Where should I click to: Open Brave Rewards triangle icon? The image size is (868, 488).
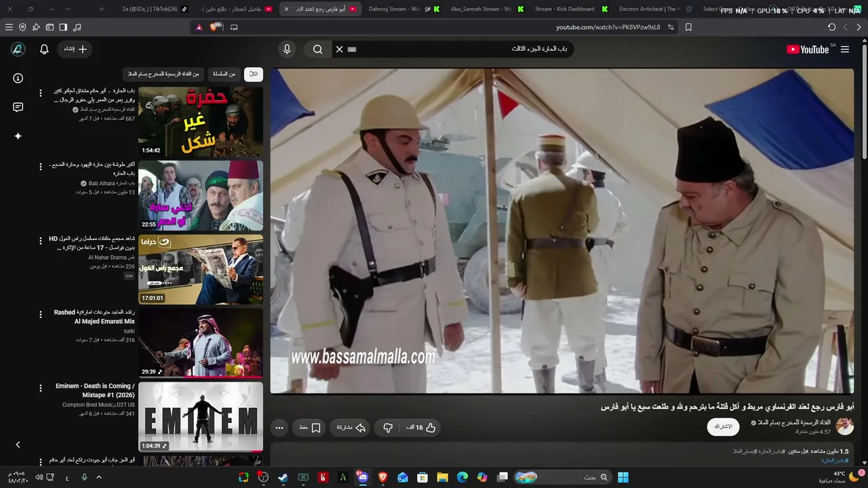point(199,27)
